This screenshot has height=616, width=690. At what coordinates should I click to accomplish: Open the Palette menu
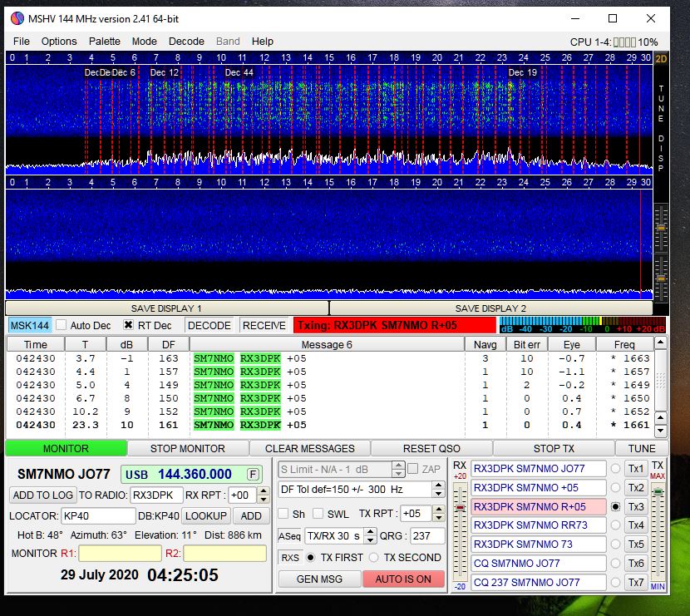point(105,41)
